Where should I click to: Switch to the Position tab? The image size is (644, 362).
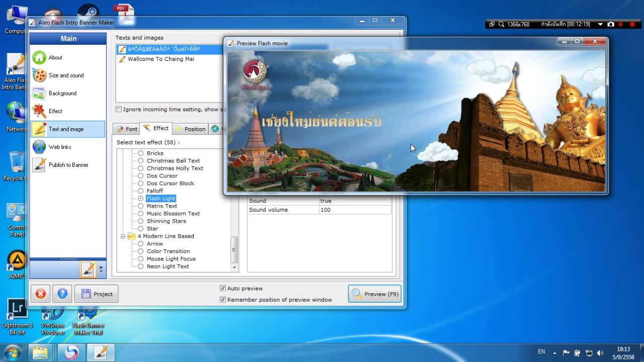190,129
